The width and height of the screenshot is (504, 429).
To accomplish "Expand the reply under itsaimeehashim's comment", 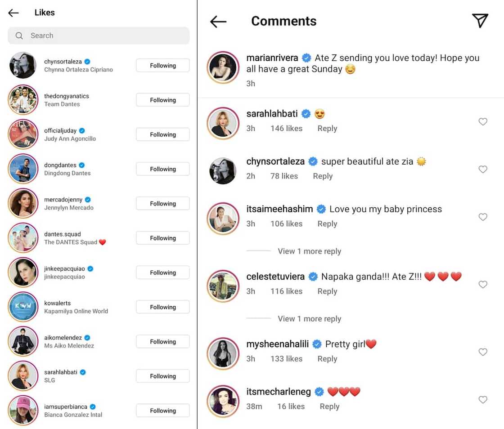I will tap(309, 251).
